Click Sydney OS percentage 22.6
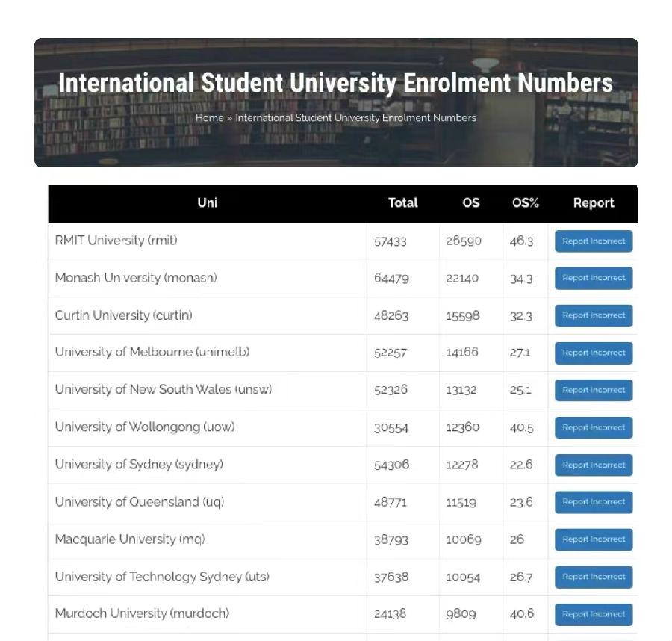Viewport: 672px width, 641px height. [521, 465]
